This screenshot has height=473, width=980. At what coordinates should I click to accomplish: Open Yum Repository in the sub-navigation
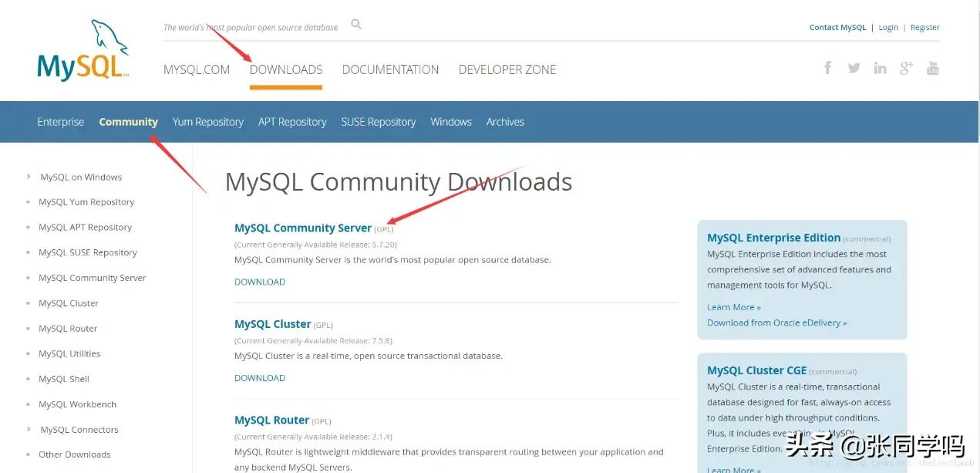point(208,122)
